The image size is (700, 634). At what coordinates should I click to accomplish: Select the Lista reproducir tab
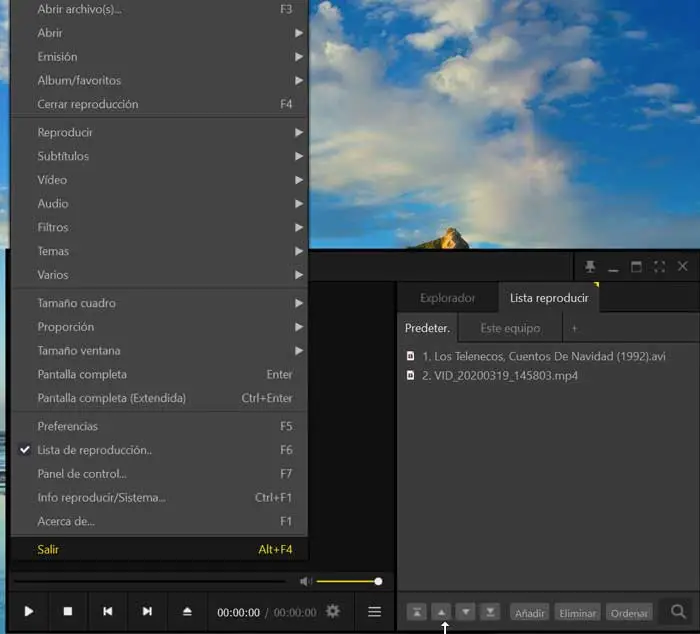tap(549, 298)
